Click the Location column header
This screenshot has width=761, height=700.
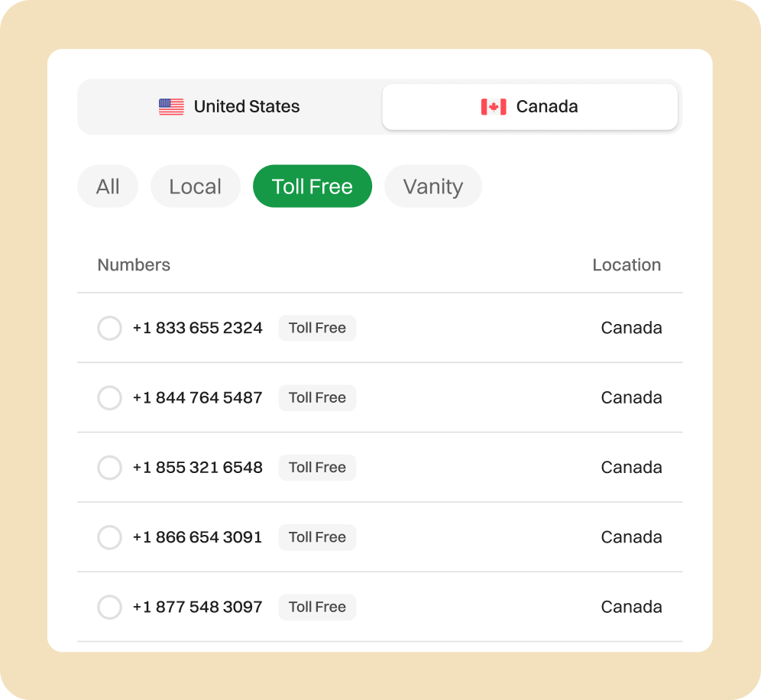point(627,265)
